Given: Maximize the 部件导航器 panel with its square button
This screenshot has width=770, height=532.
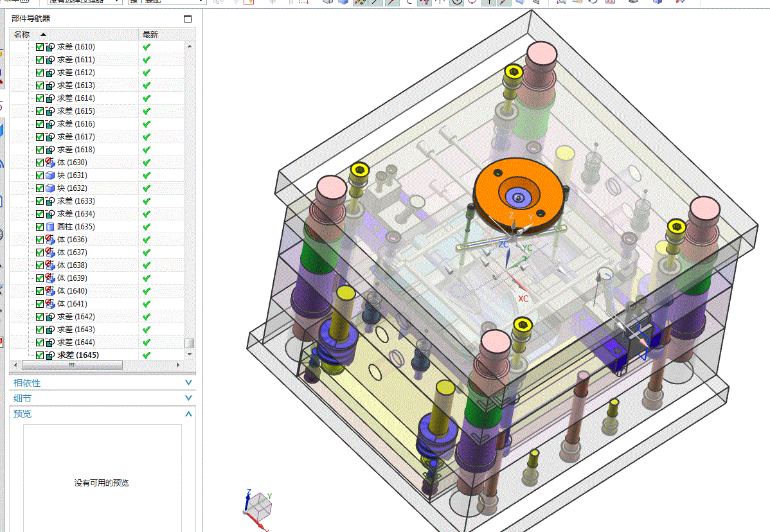Looking at the screenshot, I should tap(188, 19).
